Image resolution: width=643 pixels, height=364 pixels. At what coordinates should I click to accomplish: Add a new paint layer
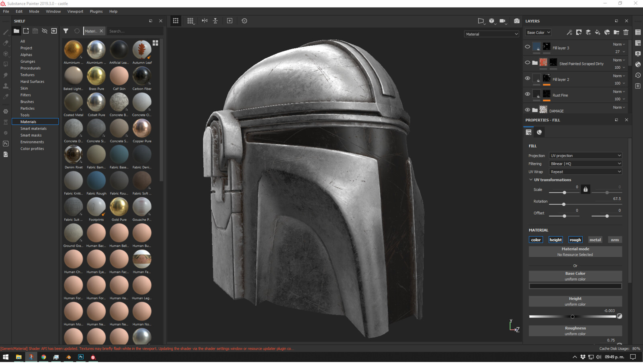(588, 33)
